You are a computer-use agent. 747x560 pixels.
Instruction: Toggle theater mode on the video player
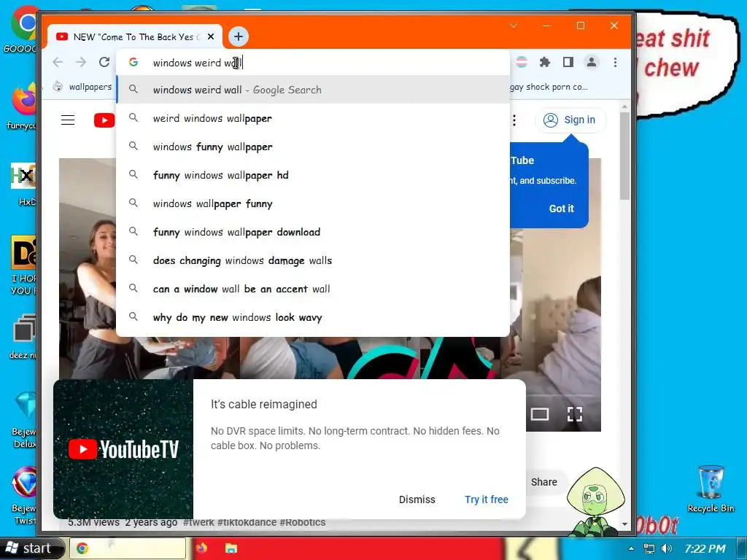(540, 414)
